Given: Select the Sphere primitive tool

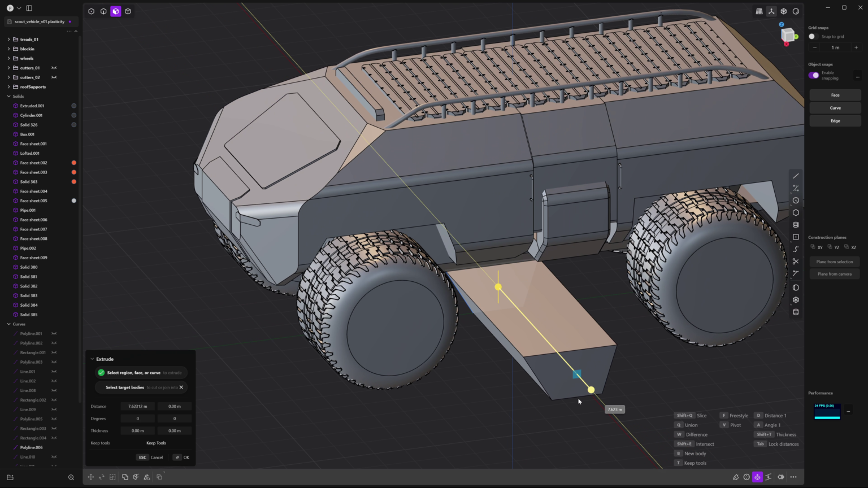Looking at the screenshot, I should coord(796,287).
